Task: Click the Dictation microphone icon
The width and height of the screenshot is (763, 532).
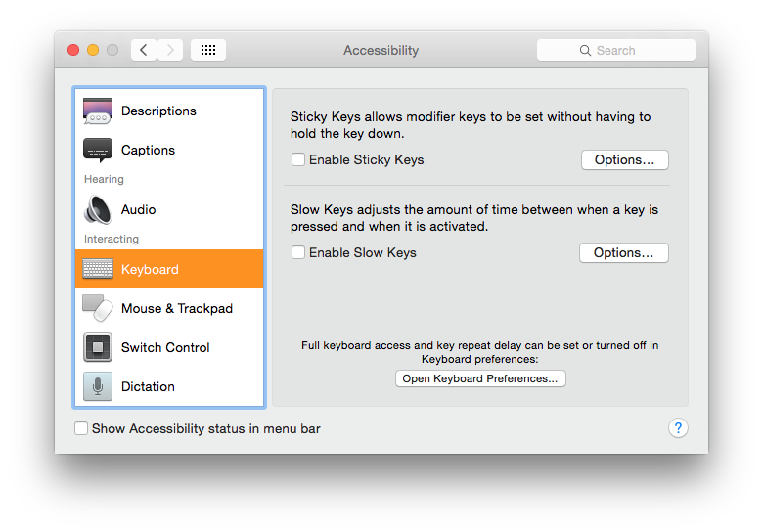Action: [98, 386]
